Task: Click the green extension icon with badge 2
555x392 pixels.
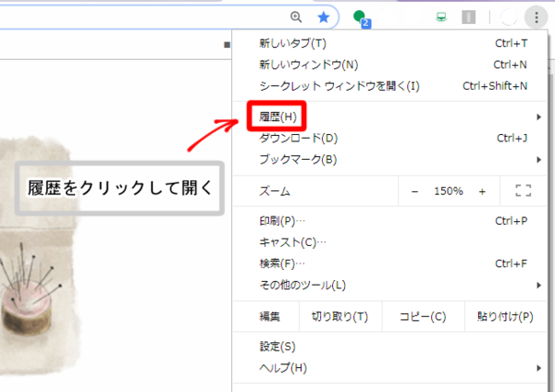Action: [361, 17]
